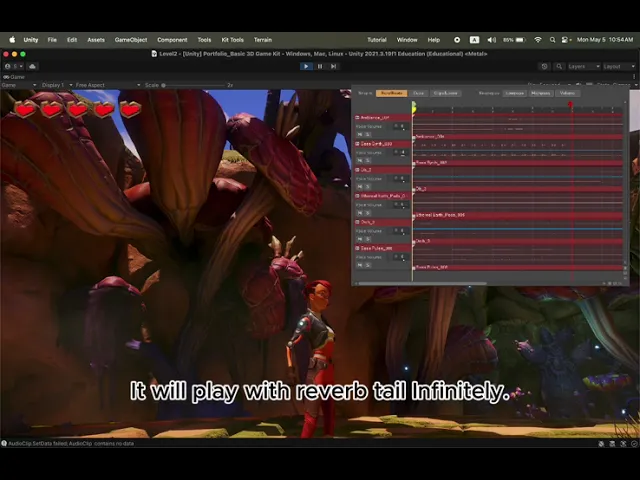Click the Bass Synth Fade Volume value field

[401, 153]
